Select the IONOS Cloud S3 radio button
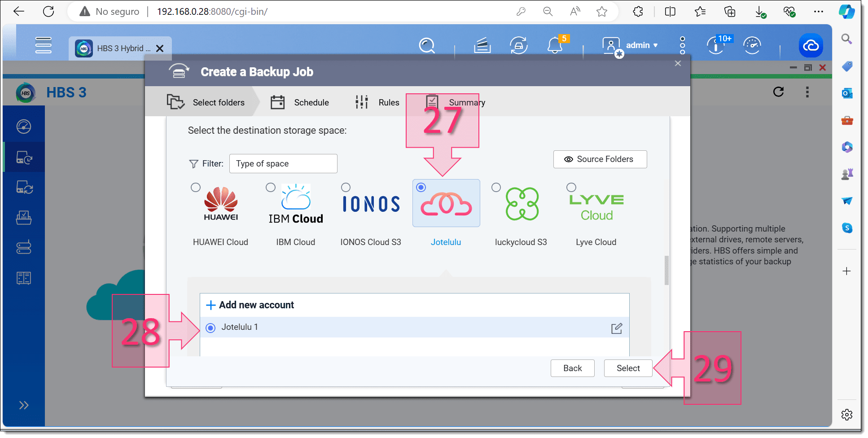Image resolution: width=868 pixels, height=438 pixels. click(346, 188)
